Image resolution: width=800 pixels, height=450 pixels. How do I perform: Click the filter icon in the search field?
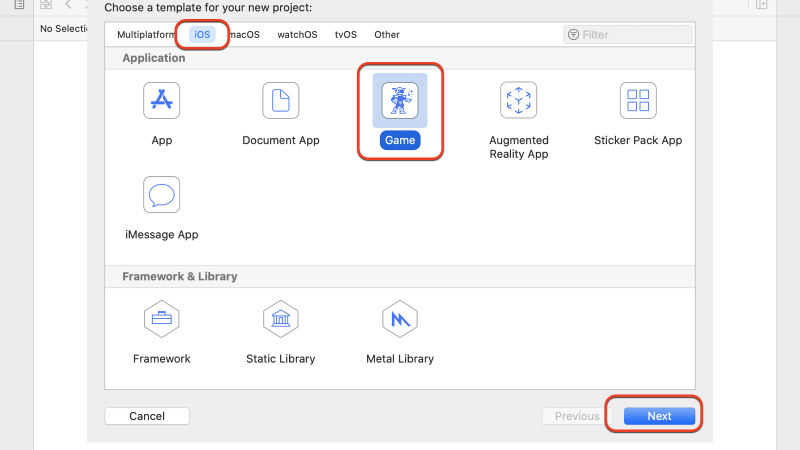573,35
